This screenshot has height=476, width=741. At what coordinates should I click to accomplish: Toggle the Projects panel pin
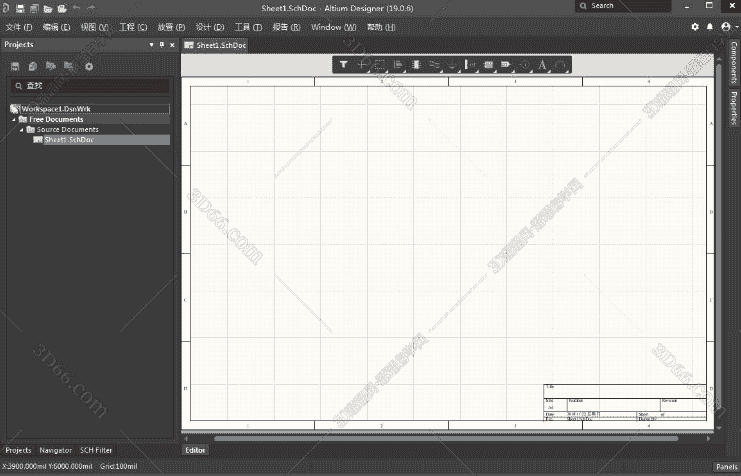tap(161, 45)
